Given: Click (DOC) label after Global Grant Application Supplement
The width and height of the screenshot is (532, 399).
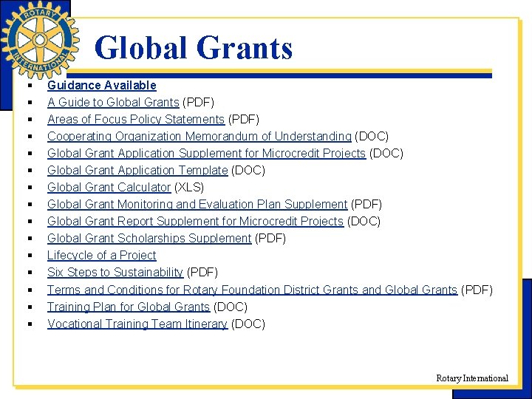Looking at the screenshot, I should (x=386, y=153).
